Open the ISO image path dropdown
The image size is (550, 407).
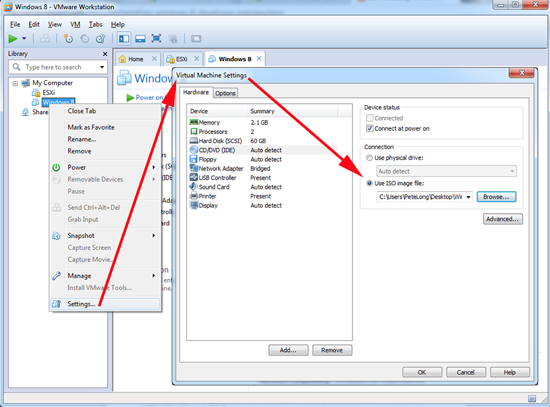tap(468, 197)
